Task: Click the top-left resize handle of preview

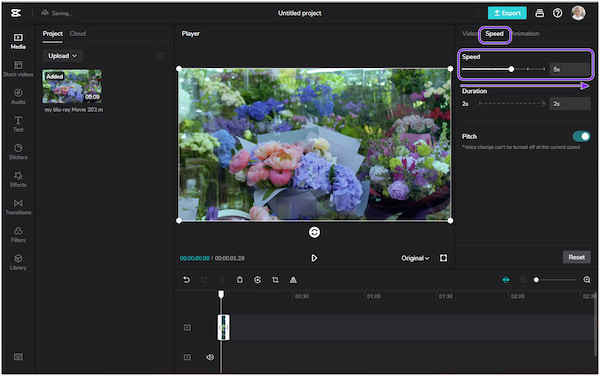Action: (179, 69)
